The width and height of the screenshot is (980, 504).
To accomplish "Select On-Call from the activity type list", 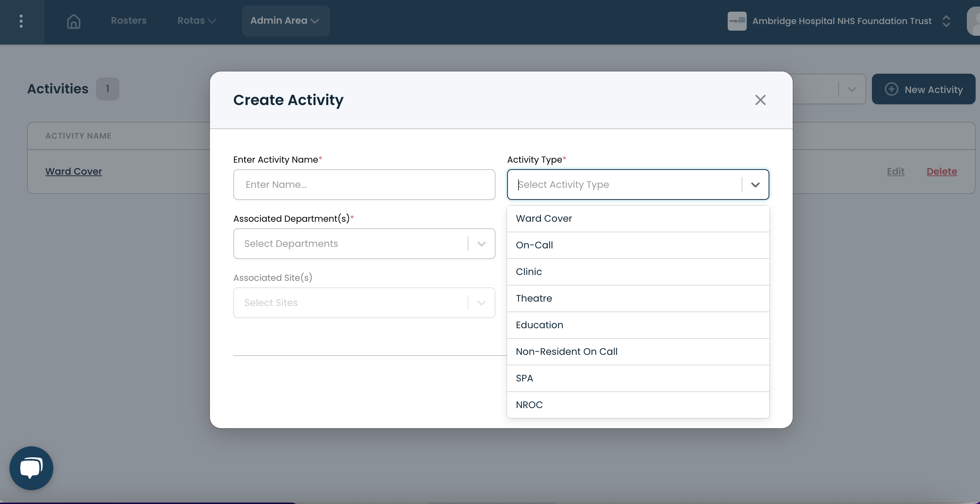I will coord(534,245).
